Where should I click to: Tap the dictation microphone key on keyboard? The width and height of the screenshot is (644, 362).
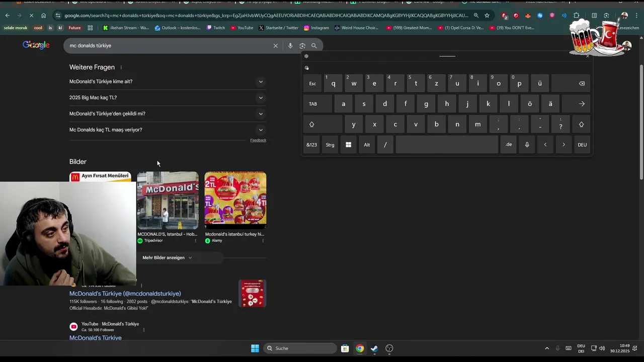click(x=527, y=145)
